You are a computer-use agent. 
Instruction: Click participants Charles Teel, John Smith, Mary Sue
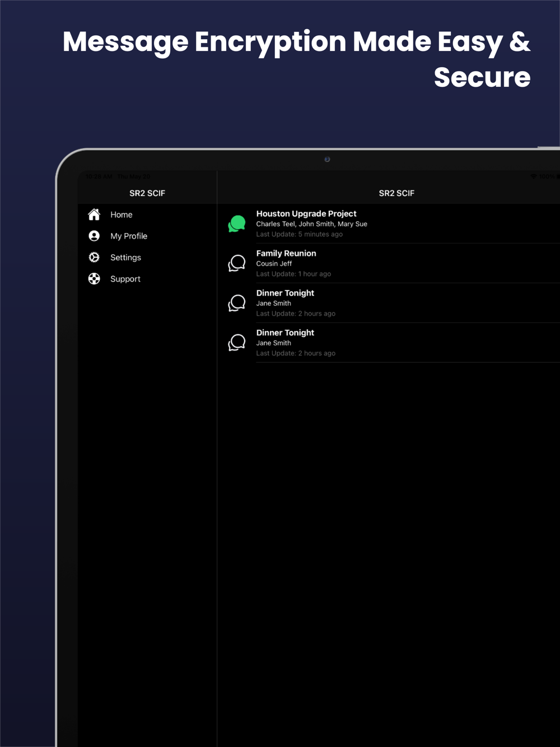312,224
